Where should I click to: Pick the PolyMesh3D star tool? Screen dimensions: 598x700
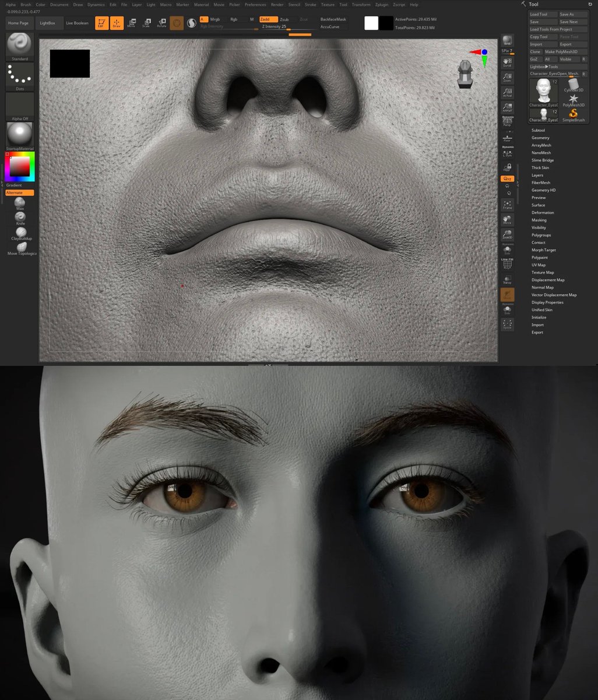click(x=574, y=101)
